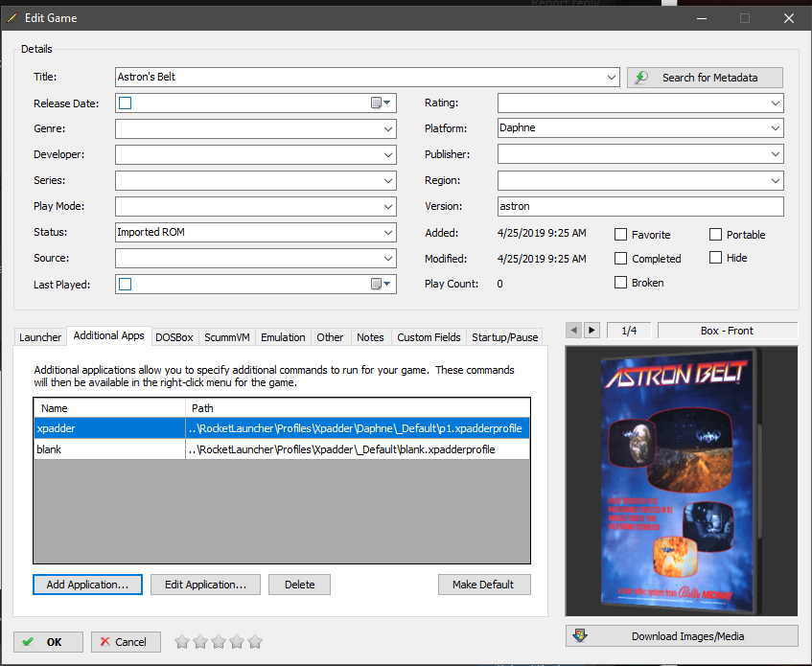
Task: Open the Publisher dropdown
Action: coord(776,153)
